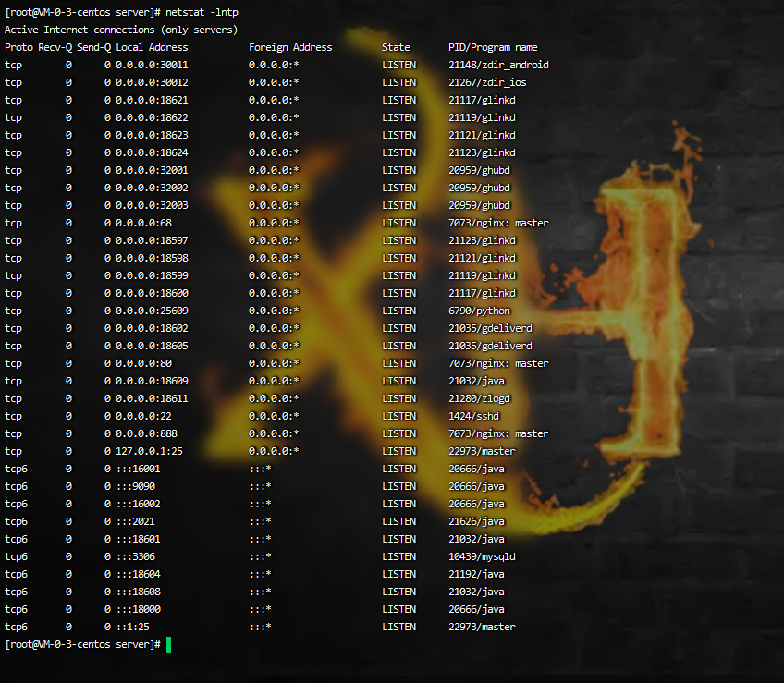
Task: Click the 21192/java process entry
Action: click(476, 574)
